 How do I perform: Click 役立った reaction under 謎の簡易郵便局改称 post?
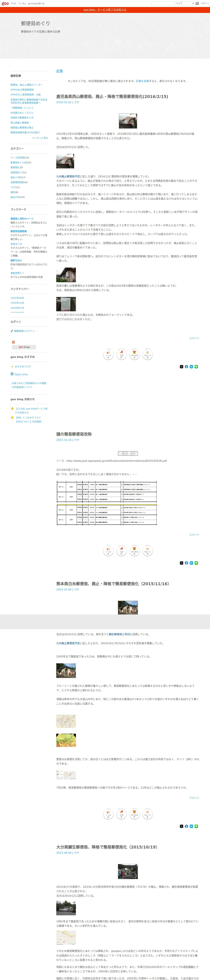pyautogui.click(x=148, y=551)
